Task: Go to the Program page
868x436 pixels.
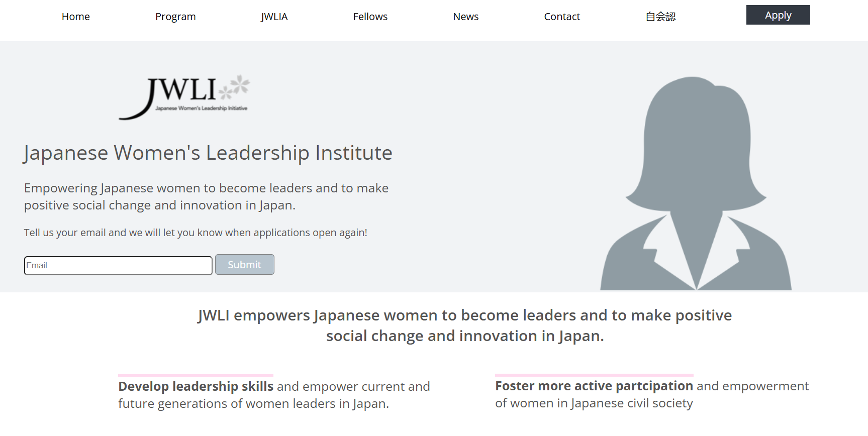Action: (x=175, y=17)
